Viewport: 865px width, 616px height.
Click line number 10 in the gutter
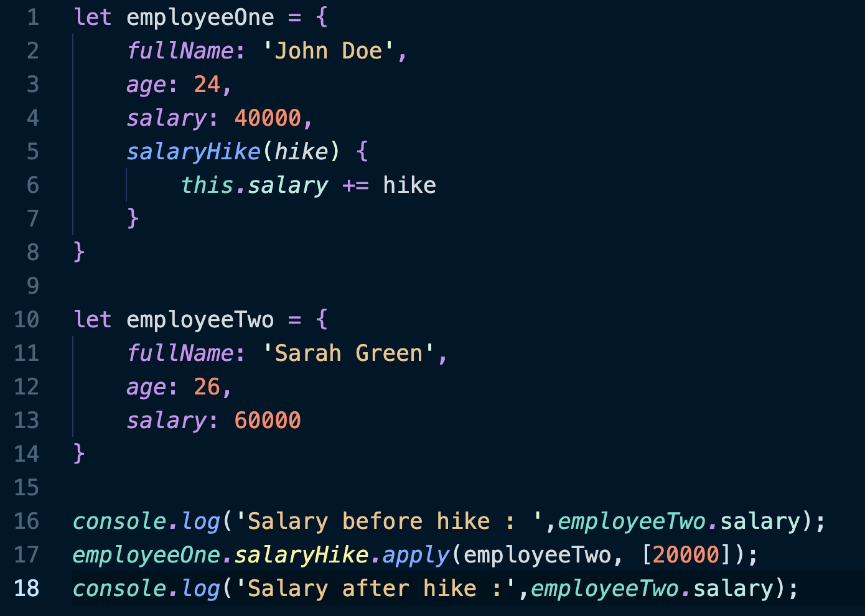click(27, 320)
